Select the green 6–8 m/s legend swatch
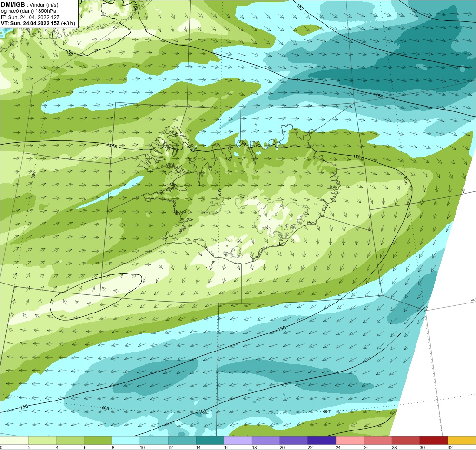 click(98, 440)
